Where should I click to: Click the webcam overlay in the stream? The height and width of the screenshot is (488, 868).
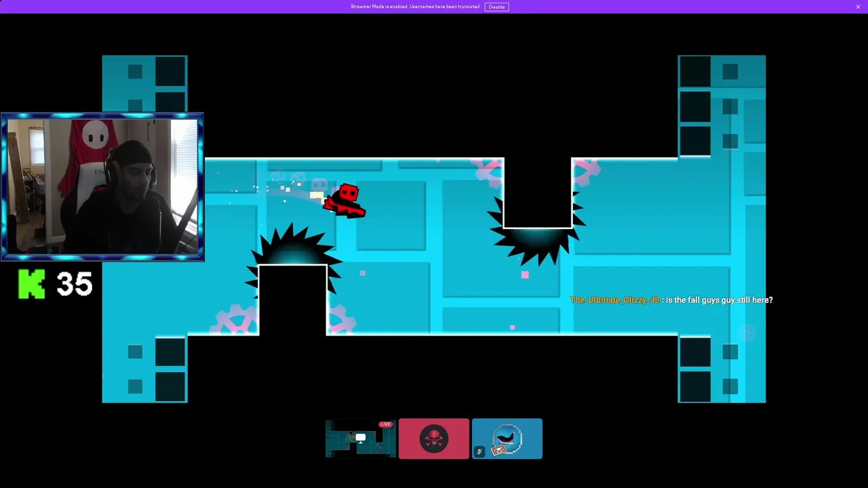coord(102,187)
